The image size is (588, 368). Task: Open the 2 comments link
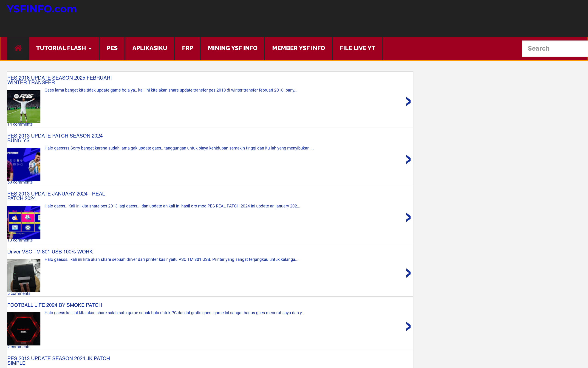[x=19, y=347]
